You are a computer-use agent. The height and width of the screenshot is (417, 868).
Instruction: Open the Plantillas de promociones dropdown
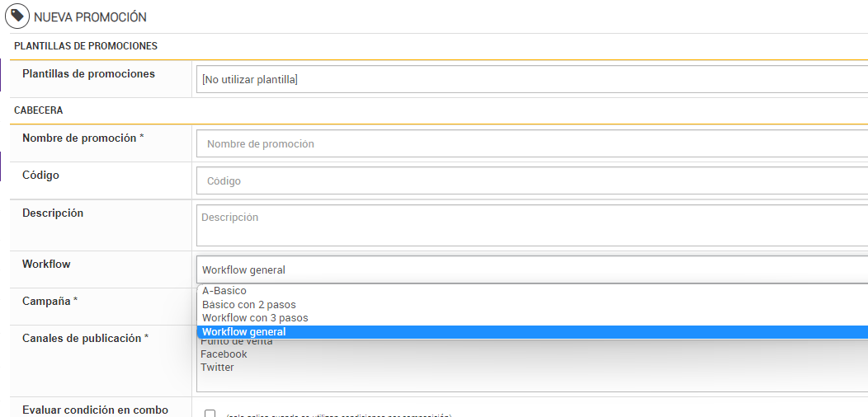pyautogui.click(x=531, y=80)
